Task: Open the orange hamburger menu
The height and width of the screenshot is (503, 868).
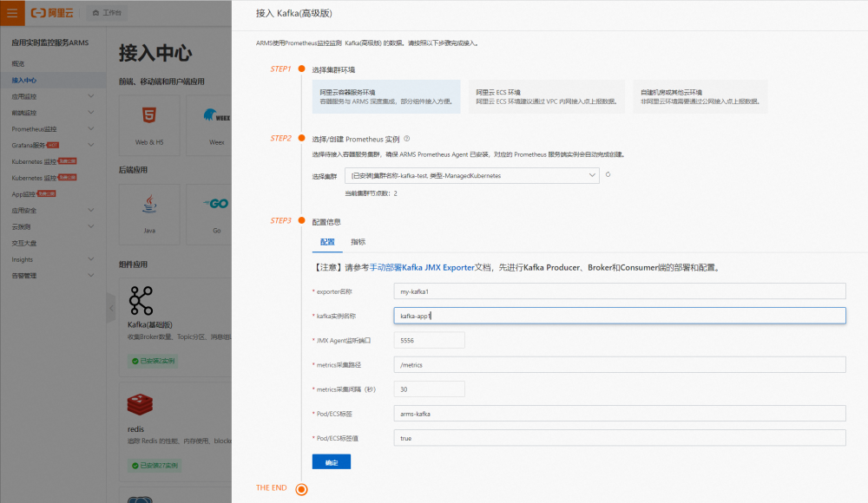Action: pos(12,13)
